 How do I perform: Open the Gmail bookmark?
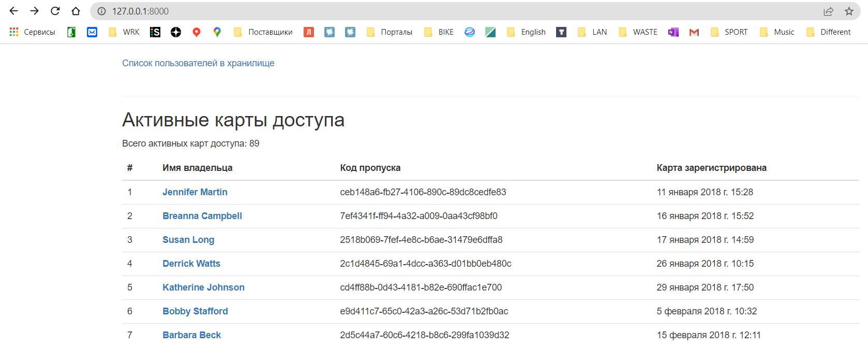point(694,32)
